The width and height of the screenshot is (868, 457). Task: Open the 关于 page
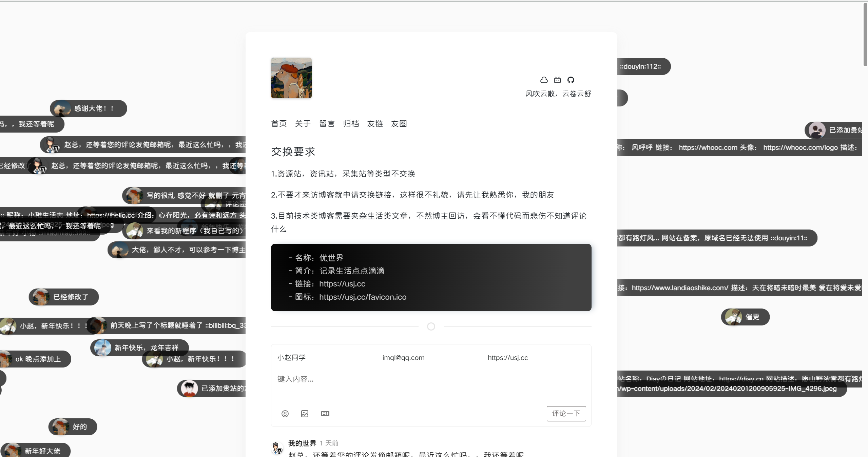[303, 124]
